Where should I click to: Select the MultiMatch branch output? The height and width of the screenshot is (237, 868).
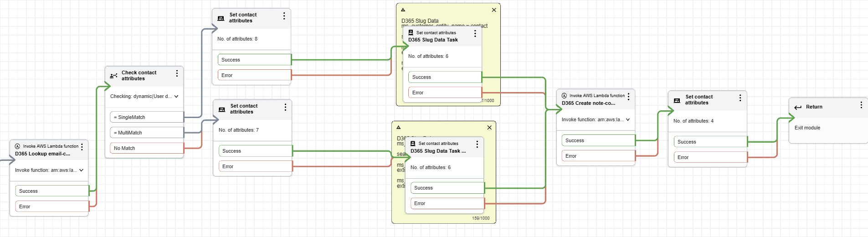point(146,133)
